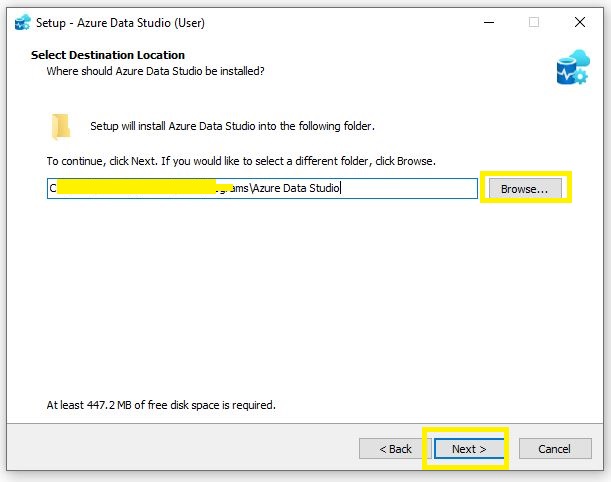Screen dimensions: 611x482
Task: Select the 'Select Destination Location' heading
Action: [108, 55]
